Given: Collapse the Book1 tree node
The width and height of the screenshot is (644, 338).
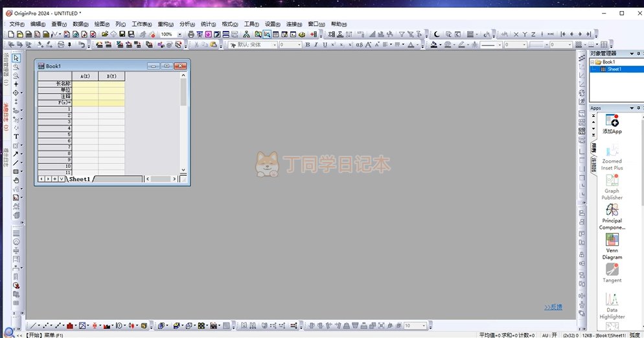Looking at the screenshot, I should pyautogui.click(x=593, y=62).
